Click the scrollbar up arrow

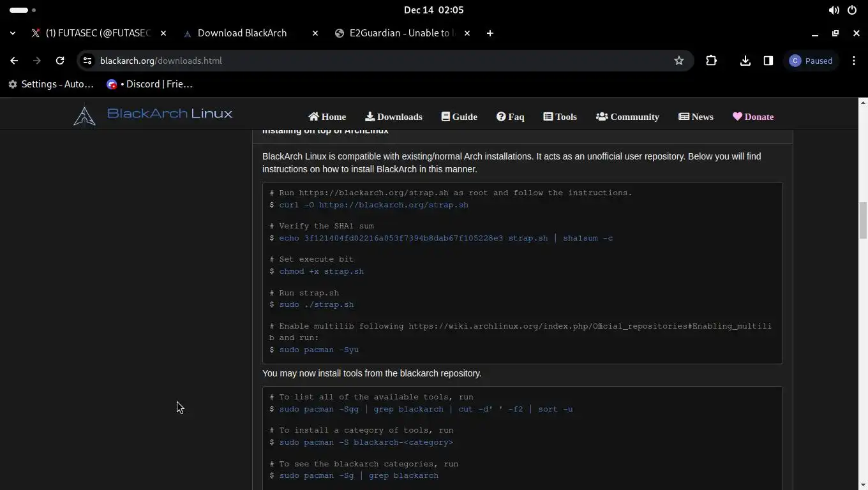pyautogui.click(x=863, y=102)
